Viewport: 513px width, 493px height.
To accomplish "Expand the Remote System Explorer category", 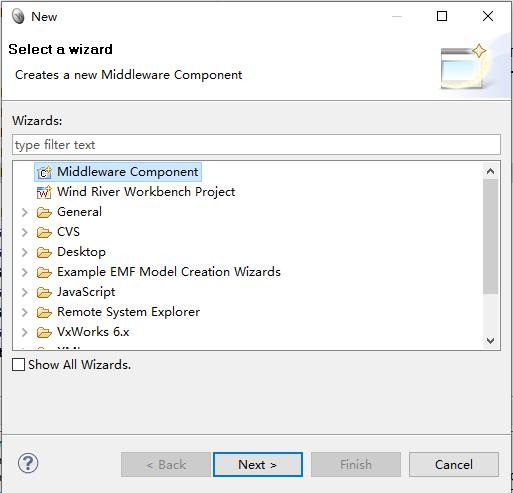I will click(24, 312).
